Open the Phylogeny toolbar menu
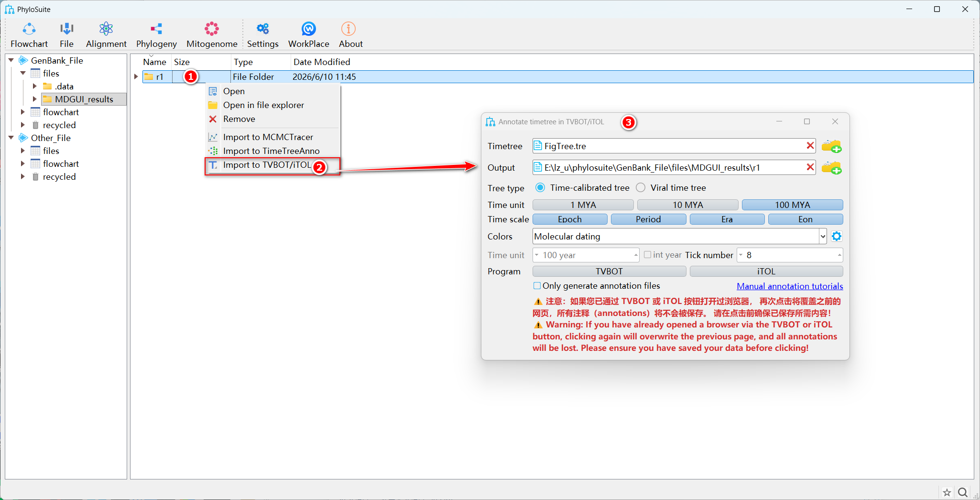The image size is (980, 500). 156,34
